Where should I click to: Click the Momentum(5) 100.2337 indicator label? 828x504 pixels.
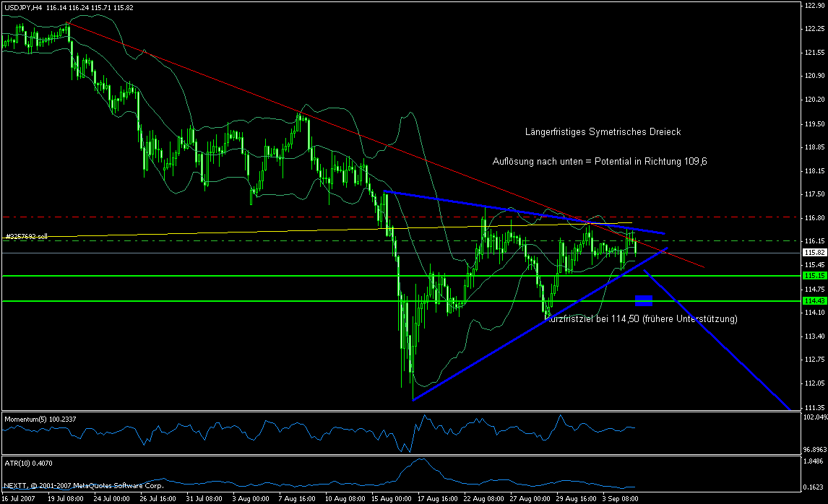click(x=40, y=419)
